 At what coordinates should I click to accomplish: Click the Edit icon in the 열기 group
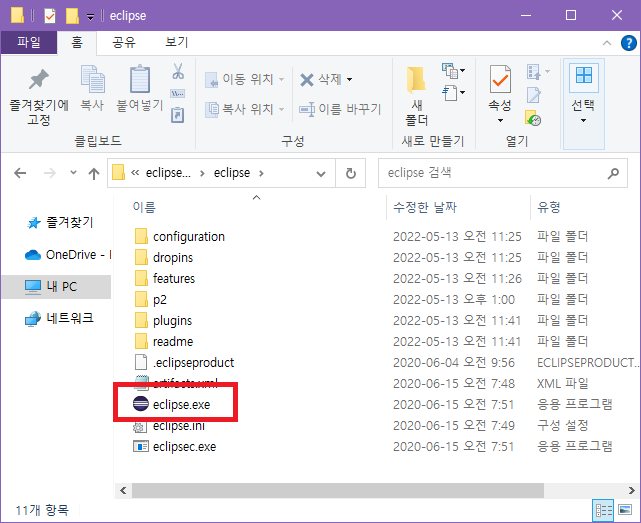click(534, 96)
